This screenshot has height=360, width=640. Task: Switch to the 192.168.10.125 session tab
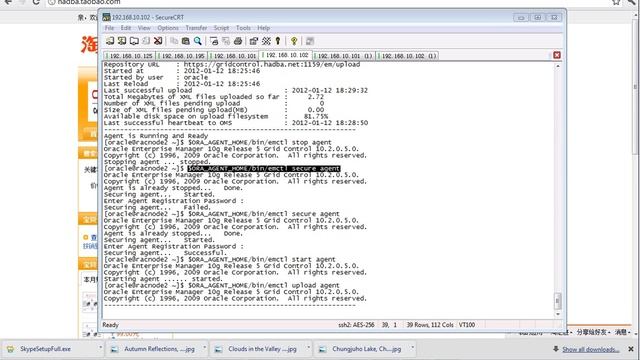(130, 56)
